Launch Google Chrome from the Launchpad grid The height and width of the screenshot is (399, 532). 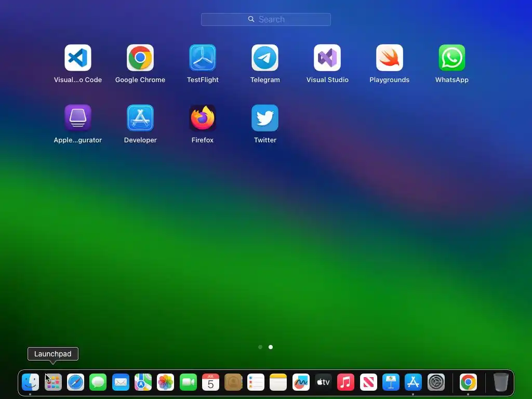click(x=140, y=58)
